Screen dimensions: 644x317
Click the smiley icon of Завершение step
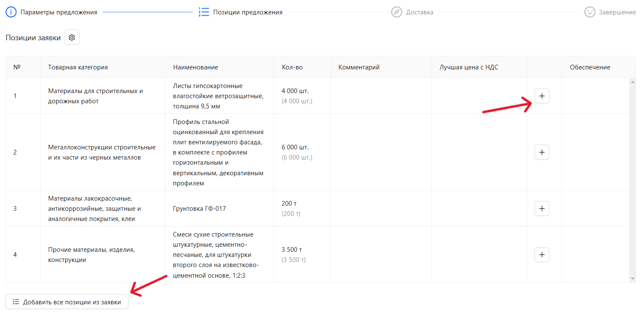pos(589,12)
